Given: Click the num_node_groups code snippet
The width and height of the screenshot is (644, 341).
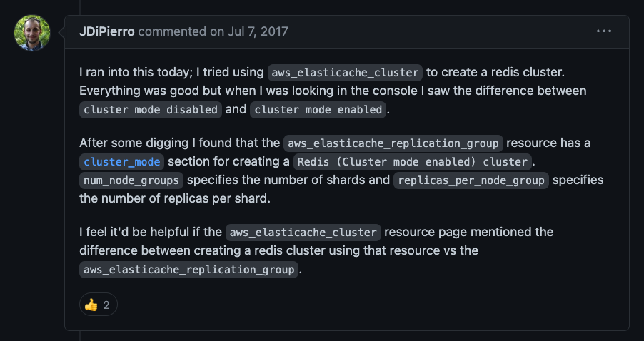Looking at the screenshot, I should tap(131, 180).
